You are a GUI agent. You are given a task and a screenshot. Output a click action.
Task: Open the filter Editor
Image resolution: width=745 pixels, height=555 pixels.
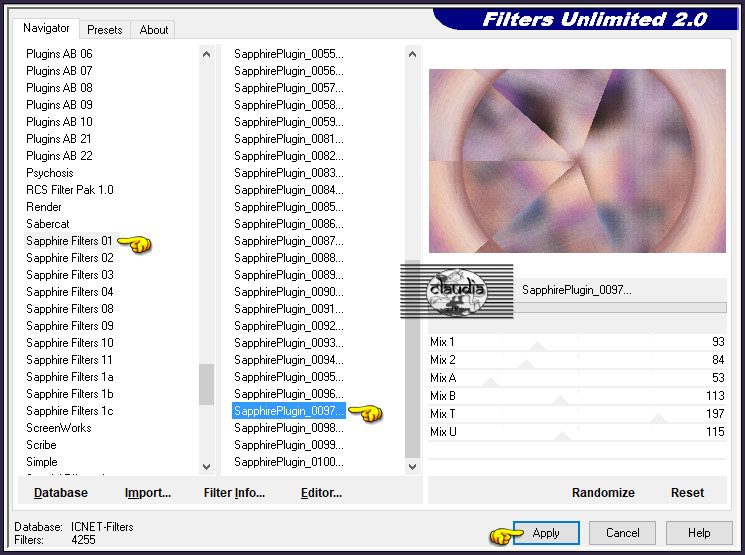pyautogui.click(x=321, y=493)
